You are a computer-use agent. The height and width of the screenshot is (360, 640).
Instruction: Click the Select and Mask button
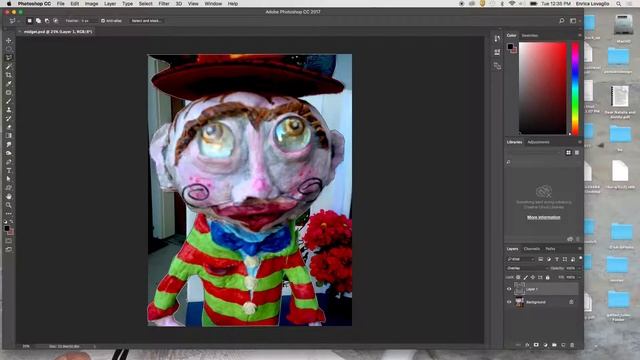146,20
